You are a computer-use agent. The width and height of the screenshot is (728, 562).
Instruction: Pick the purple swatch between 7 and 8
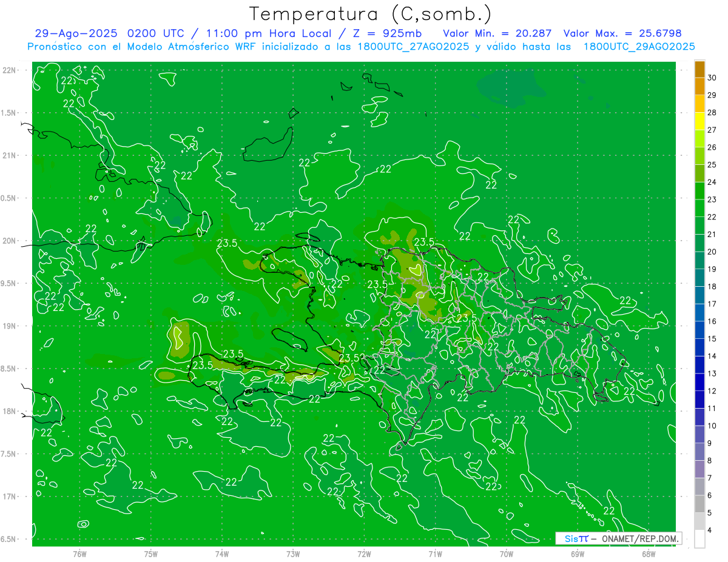pyautogui.click(x=700, y=469)
